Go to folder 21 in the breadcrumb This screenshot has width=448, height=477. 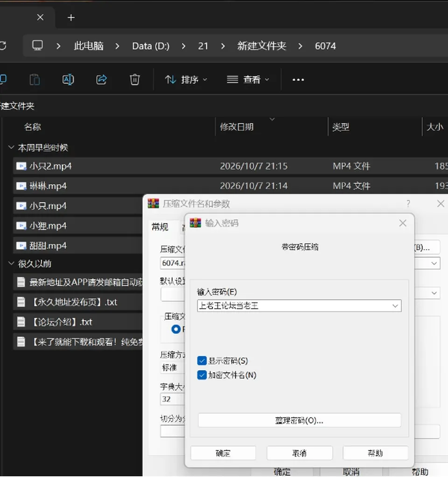[203, 46]
